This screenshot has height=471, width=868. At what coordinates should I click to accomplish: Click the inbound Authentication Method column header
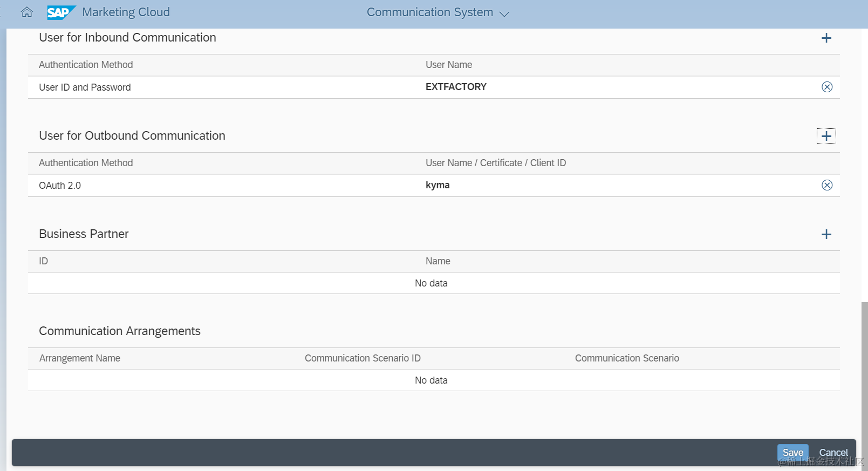(86, 65)
